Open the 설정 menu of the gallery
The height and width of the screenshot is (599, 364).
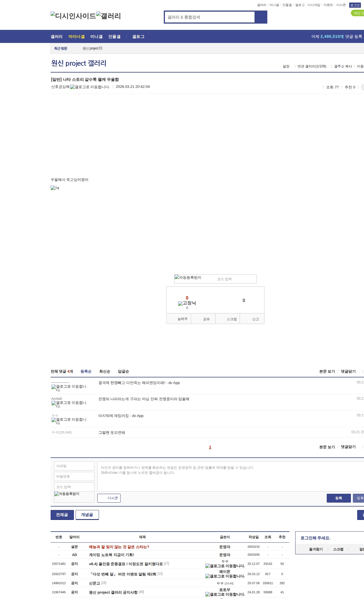coord(286,66)
